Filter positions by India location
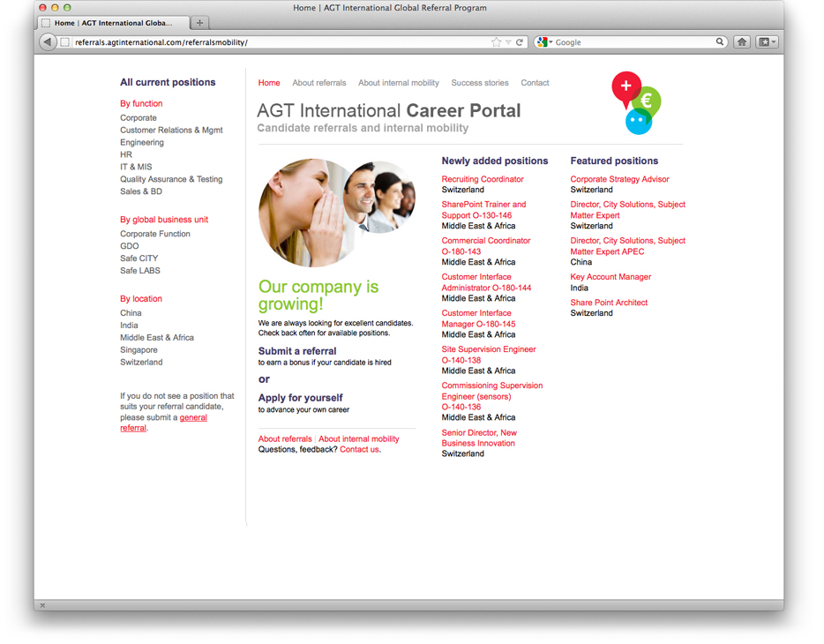The height and width of the screenshot is (644, 824). [x=129, y=326]
